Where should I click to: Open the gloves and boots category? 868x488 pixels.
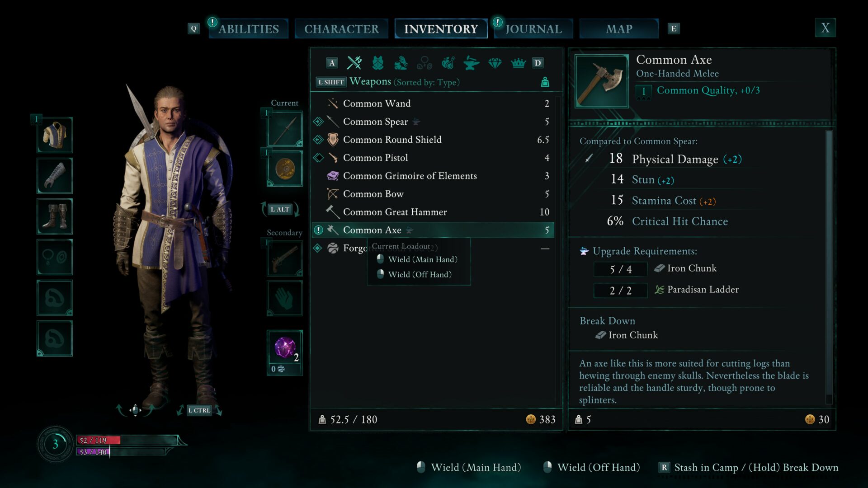(401, 63)
